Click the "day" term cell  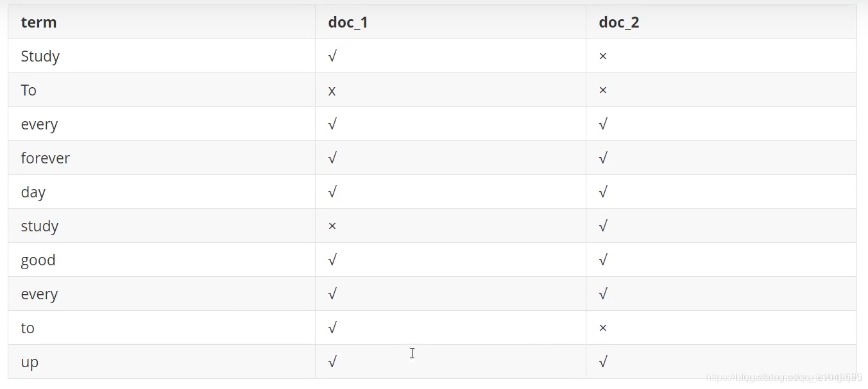click(33, 192)
